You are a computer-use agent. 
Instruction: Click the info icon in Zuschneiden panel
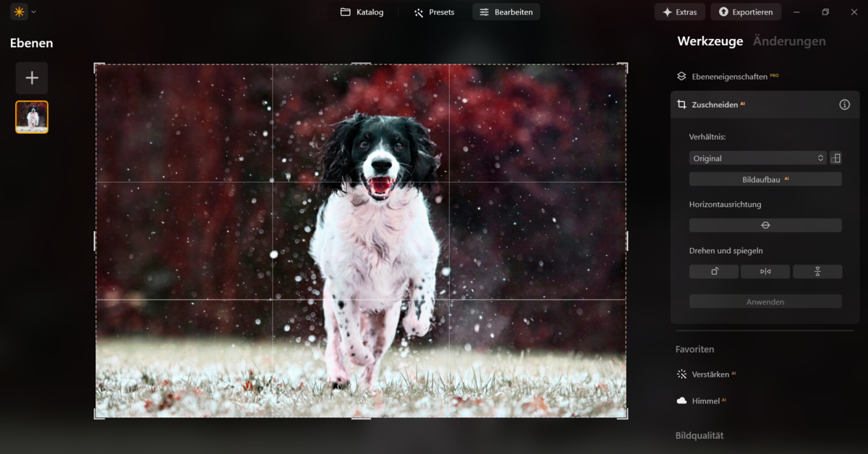(844, 104)
